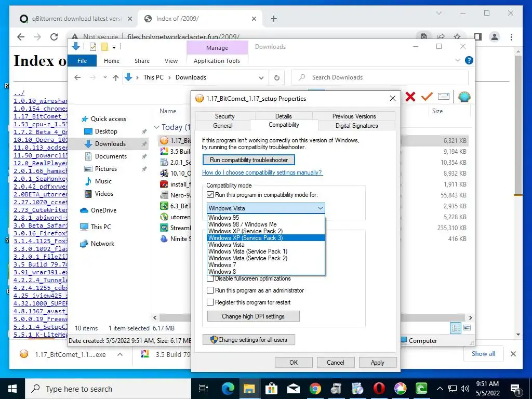532x399 pixels.
Task: Select Windows 7 compatibility option
Action: click(265, 265)
